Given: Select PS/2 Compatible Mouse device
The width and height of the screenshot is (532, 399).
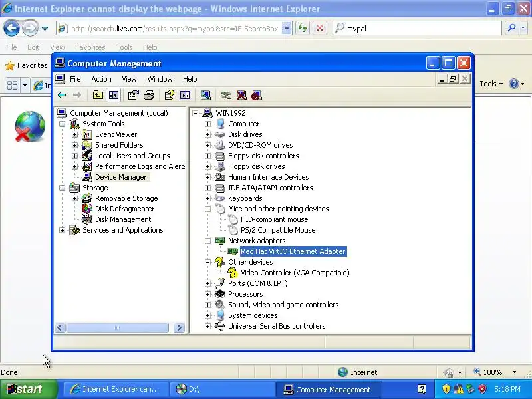Looking at the screenshot, I should 278,230.
